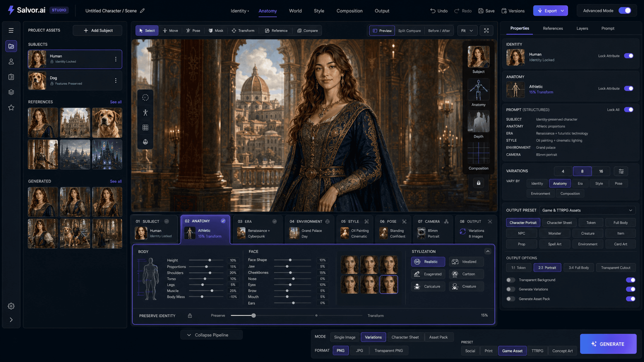Select the Transform tool

(243, 30)
